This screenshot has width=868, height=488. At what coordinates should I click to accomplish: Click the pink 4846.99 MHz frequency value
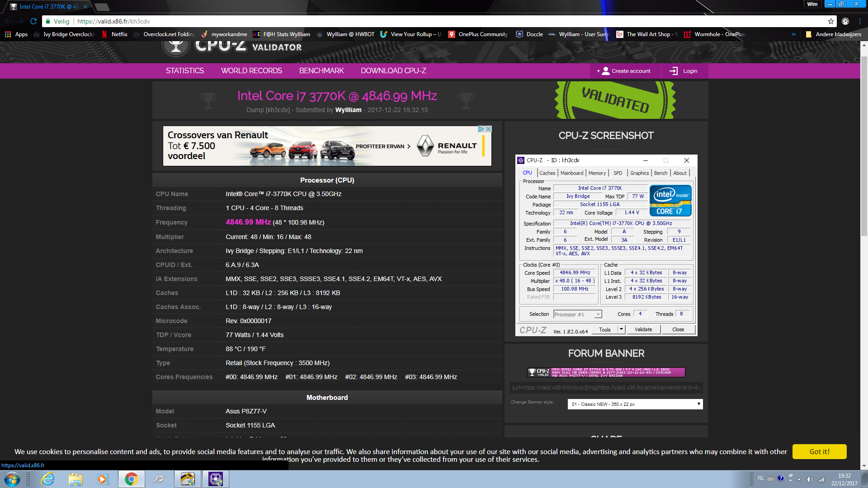[x=248, y=222]
